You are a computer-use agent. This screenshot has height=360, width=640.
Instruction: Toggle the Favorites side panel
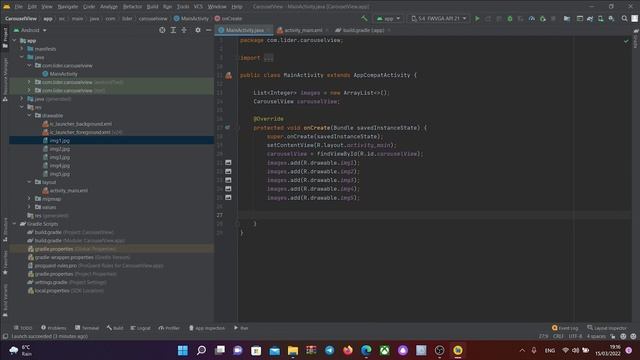(5, 263)
